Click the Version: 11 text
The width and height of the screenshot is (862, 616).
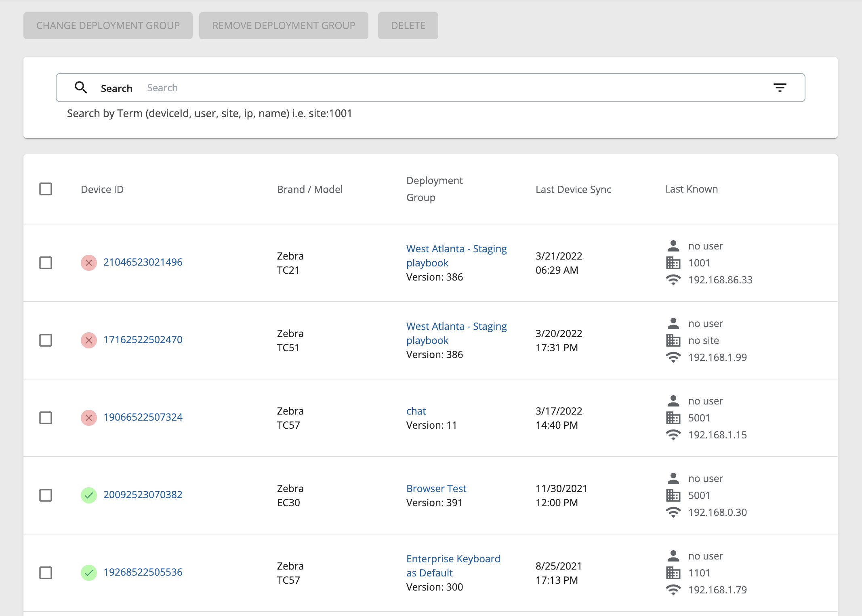pos(431,425)
